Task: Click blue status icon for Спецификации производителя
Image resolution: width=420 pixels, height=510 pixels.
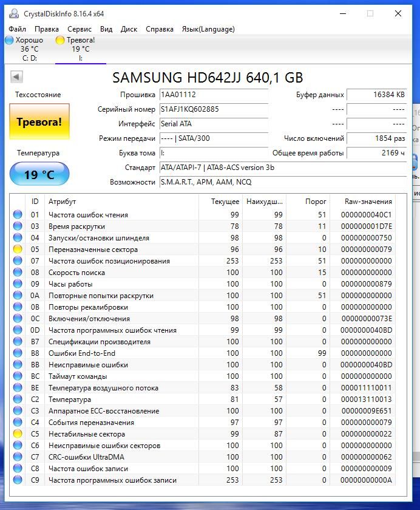Action: point(18,341)
